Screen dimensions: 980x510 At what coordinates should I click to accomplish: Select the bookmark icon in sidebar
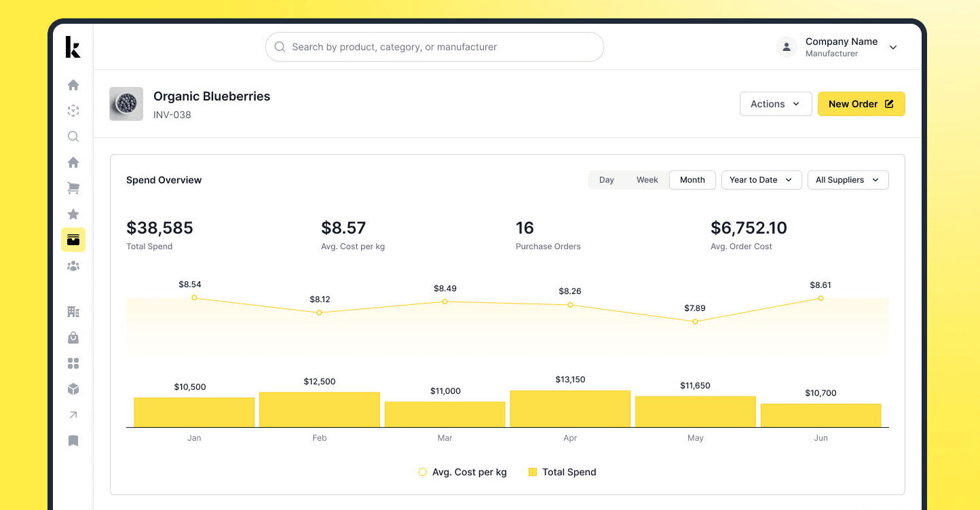point(73,441)
